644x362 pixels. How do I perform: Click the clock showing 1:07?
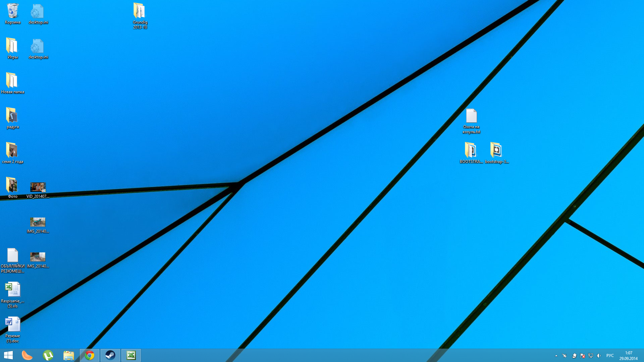coord(629,356)
